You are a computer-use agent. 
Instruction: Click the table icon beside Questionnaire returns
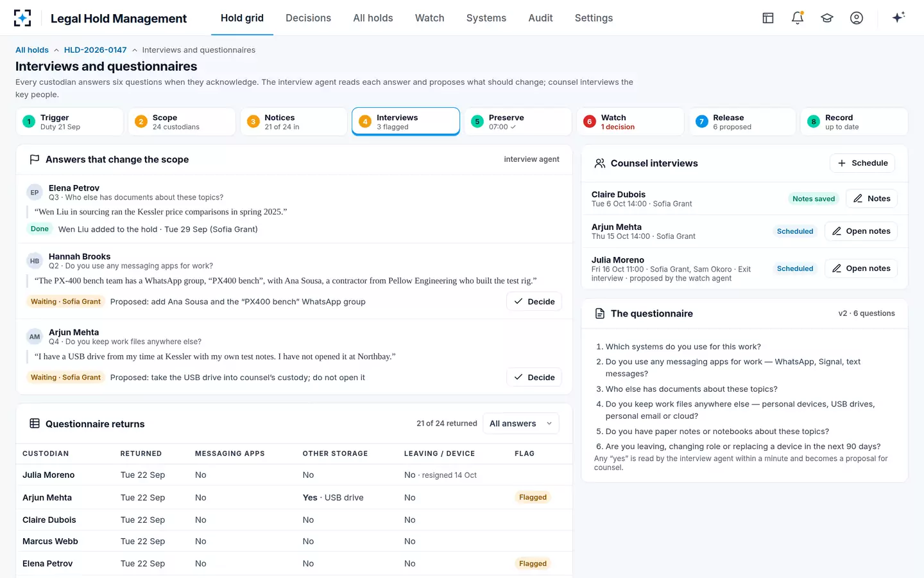click(35, 424)
